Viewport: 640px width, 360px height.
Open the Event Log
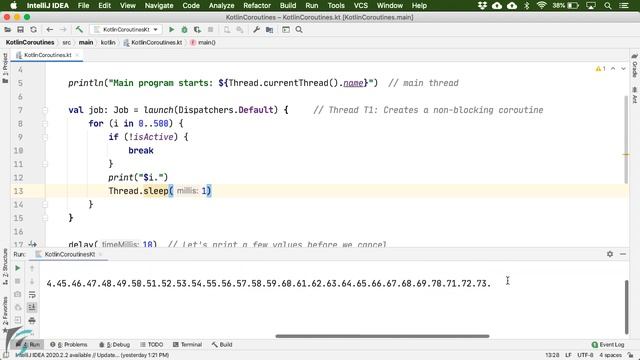[x=608, y=344]
